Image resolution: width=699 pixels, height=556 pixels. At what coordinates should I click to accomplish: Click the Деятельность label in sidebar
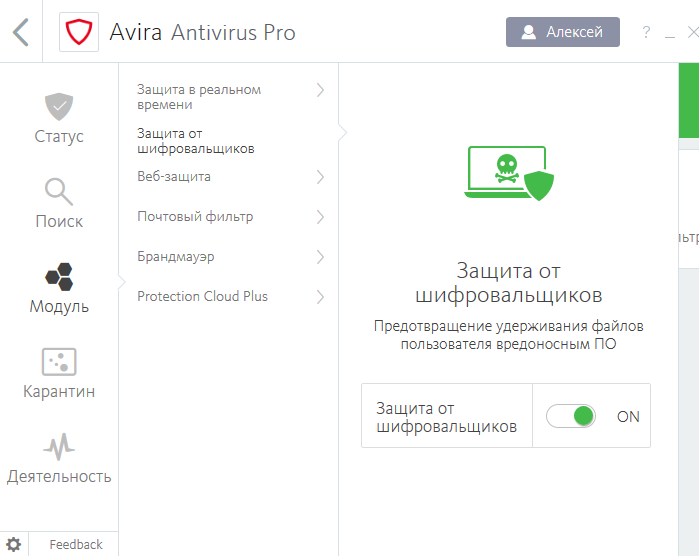tap(59, 477)
